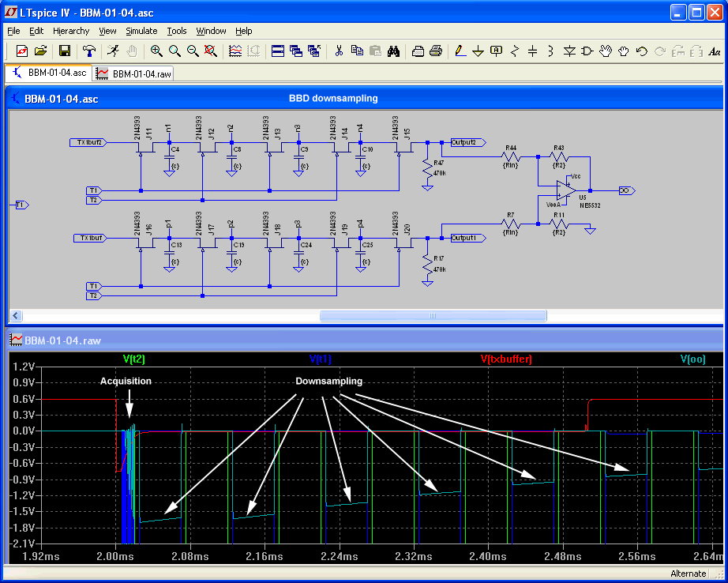The width and height of the screenshot is (728, 583).
Task: Open the Control Panel hammer icon
Action: (89, 51)
